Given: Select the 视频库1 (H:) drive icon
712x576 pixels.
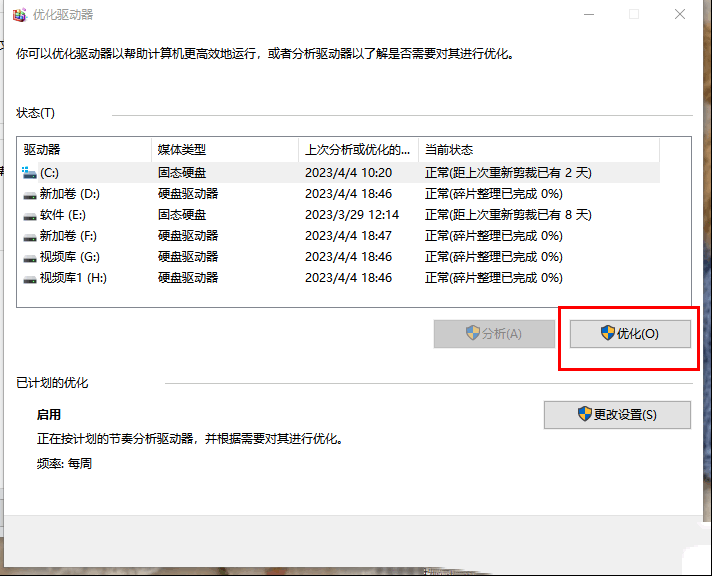Looking at the screenshot, I should click(x=30, y=278).
